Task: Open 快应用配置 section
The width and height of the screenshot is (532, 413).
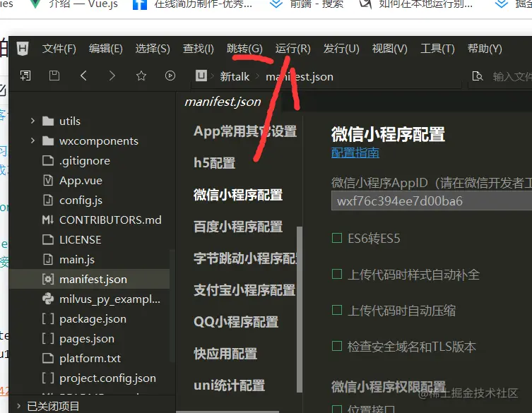Action: (225, 354)
